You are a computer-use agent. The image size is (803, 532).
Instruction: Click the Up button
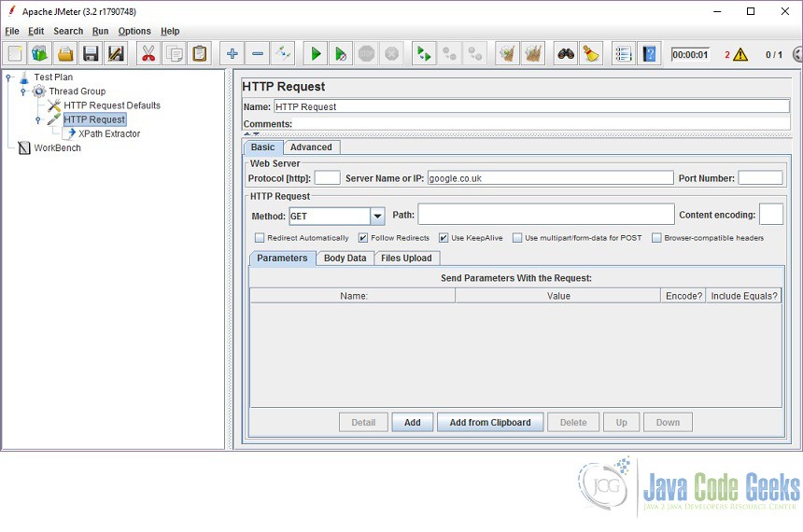621,423
